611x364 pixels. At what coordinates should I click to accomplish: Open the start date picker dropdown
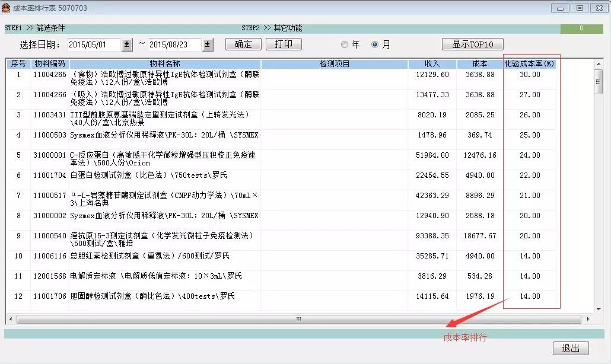pyautogui.click(x=127, y=44)
